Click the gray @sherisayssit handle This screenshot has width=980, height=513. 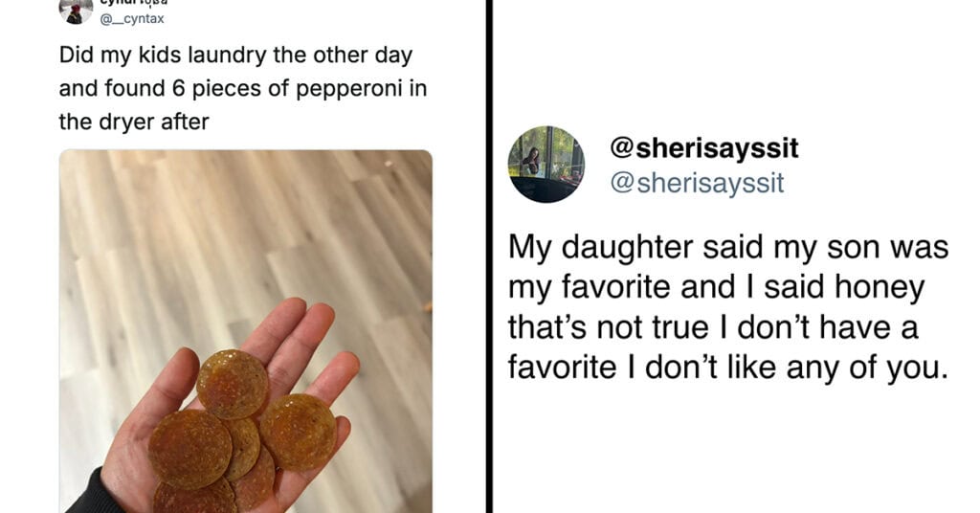(697, 182)
